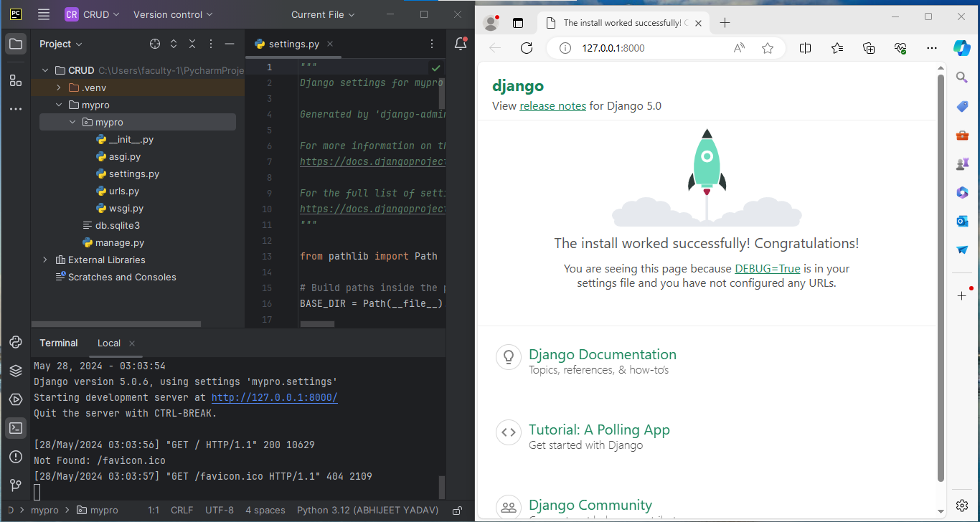Expand the .venv folder
980x522 pixels.
click(x=59, y=87)
